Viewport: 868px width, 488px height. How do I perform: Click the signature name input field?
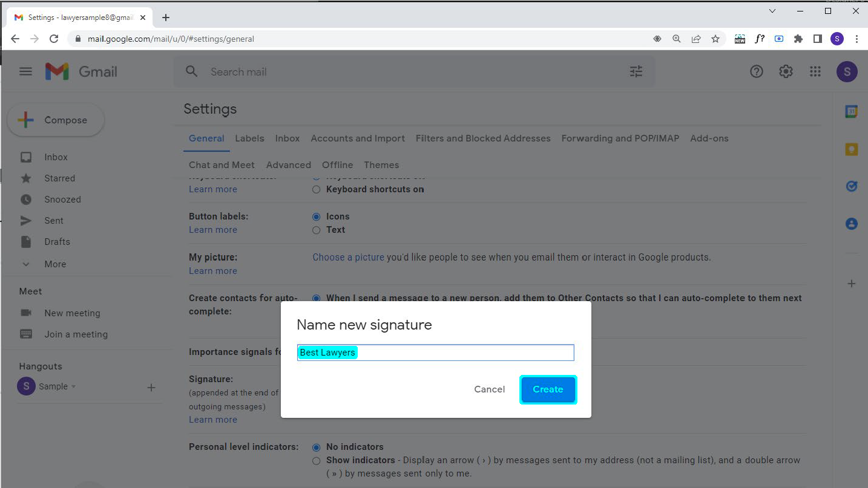click(x=435, y=352)
